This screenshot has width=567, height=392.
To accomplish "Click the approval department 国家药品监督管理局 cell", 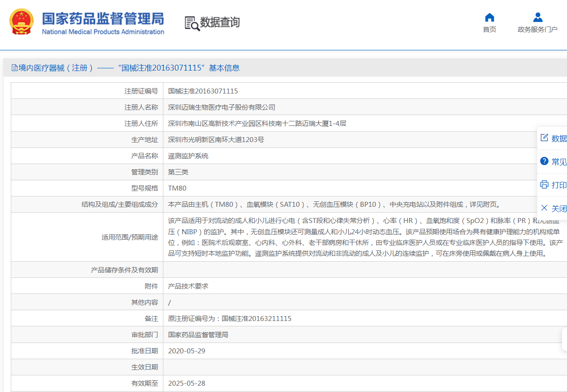I will tap(198, 334).
